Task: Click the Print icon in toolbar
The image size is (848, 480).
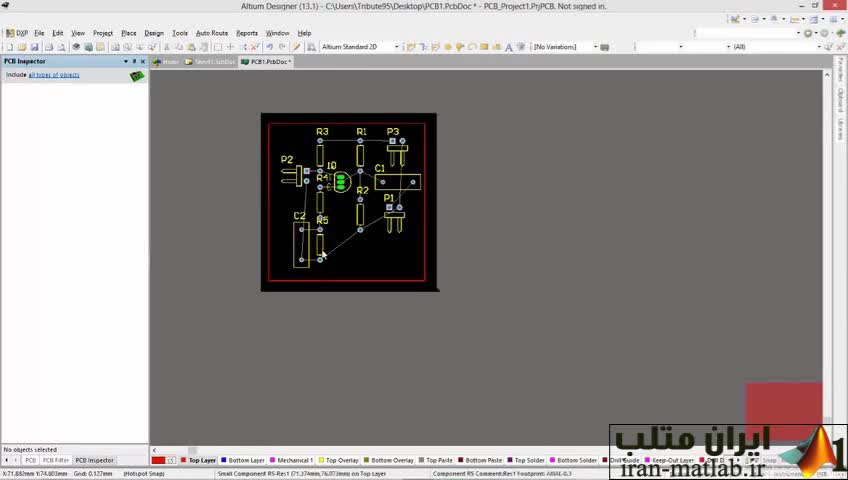Action: [x=49, y=47]
